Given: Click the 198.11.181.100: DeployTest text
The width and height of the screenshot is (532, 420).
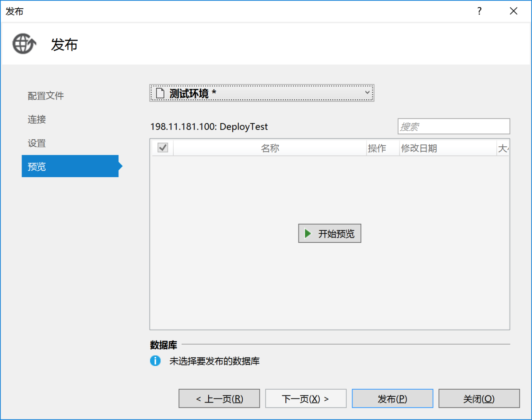Looking at the screenshot, I should (x=209, y=126).
